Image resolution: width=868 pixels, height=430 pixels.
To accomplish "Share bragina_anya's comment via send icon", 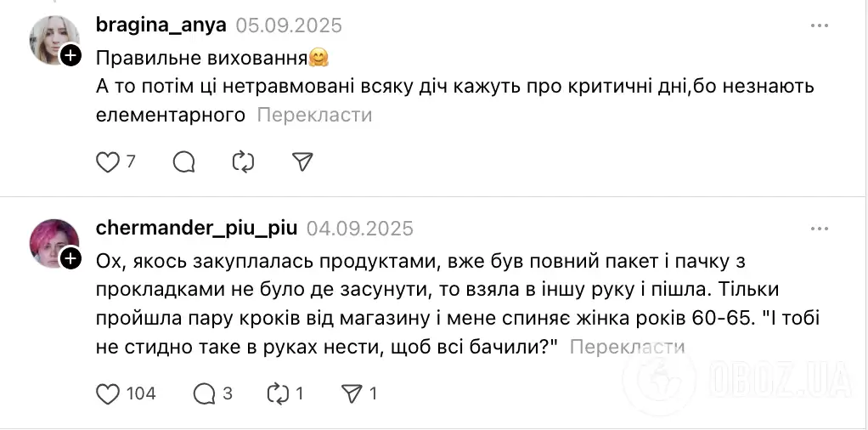I will click(x=302, y=161).
